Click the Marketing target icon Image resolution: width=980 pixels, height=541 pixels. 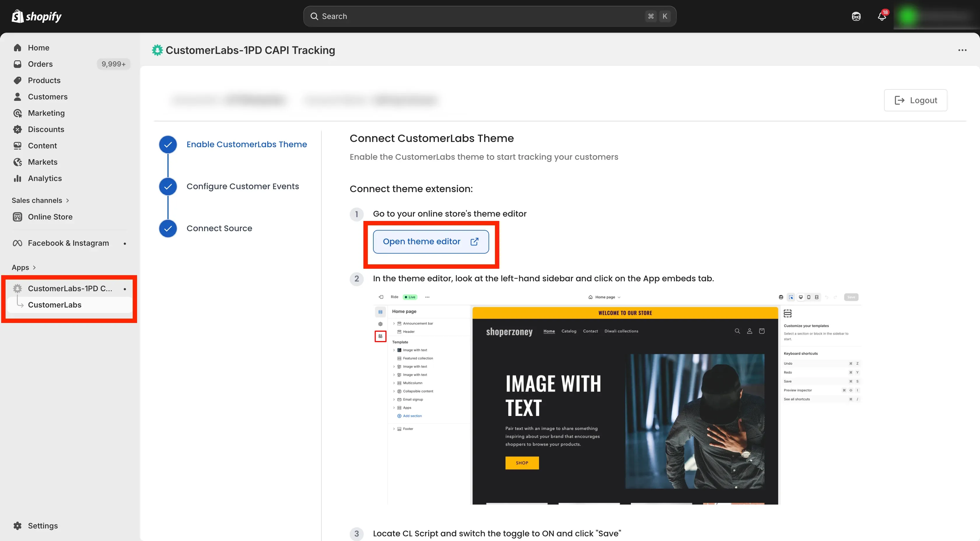point(17,113)
